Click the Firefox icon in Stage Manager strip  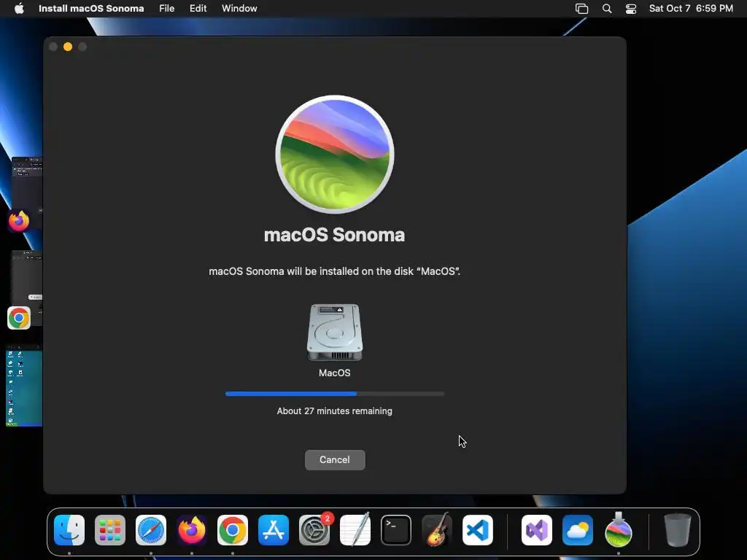pos(19,221)
